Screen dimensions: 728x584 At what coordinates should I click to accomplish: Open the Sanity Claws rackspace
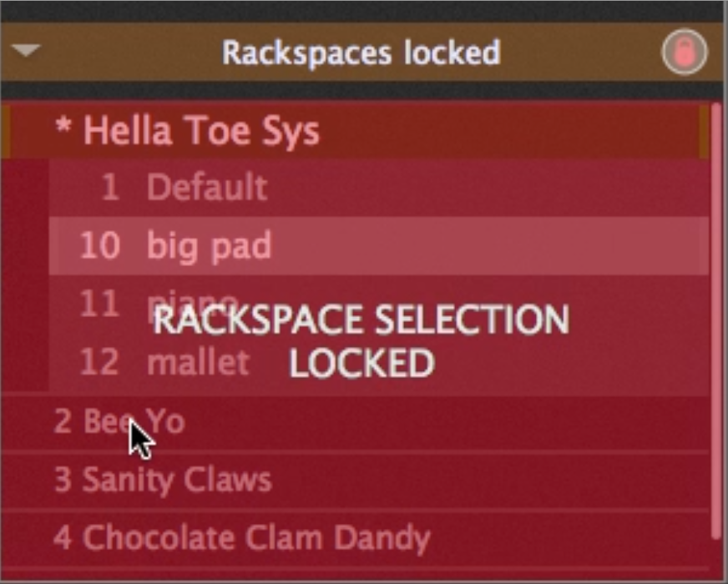click(355, 480)
